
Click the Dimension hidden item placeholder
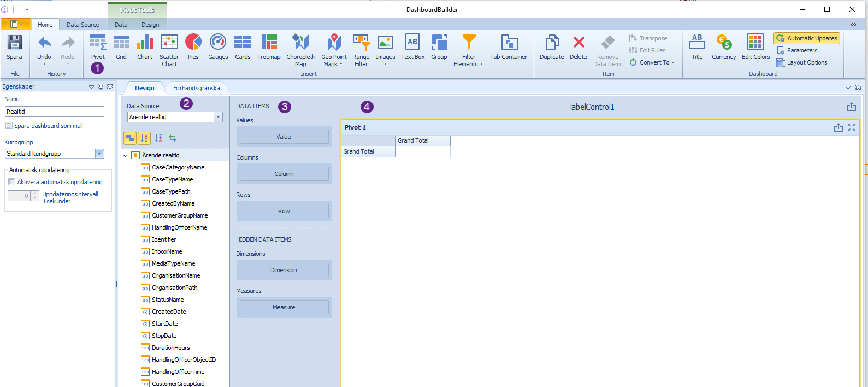pyautogui.click(x=284, y=270)
